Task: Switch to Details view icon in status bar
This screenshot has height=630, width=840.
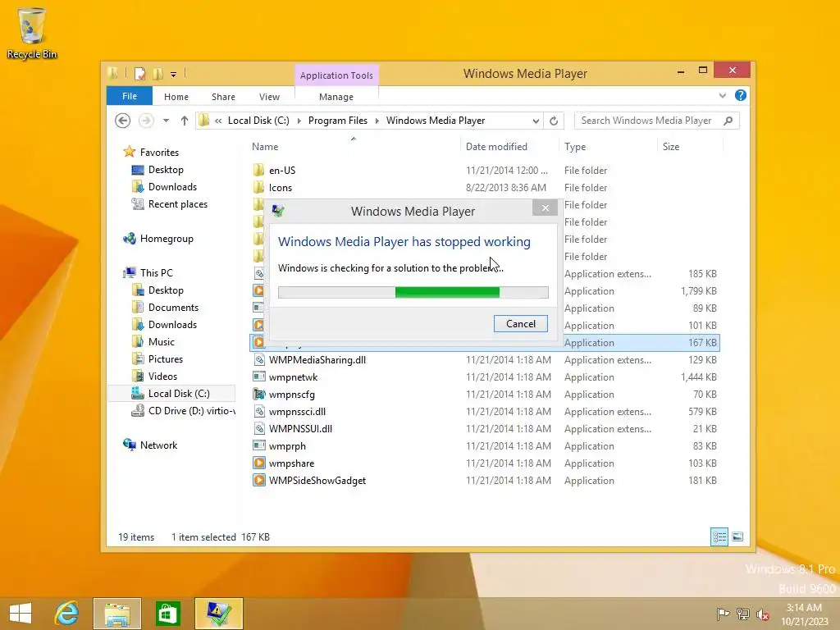Action: [x=719, y=536]
